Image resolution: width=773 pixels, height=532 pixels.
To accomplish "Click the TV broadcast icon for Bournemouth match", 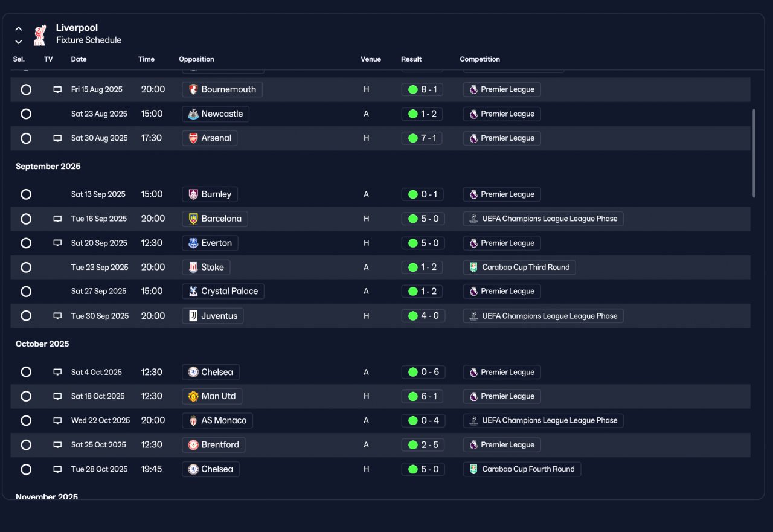I will click(57, 89).
